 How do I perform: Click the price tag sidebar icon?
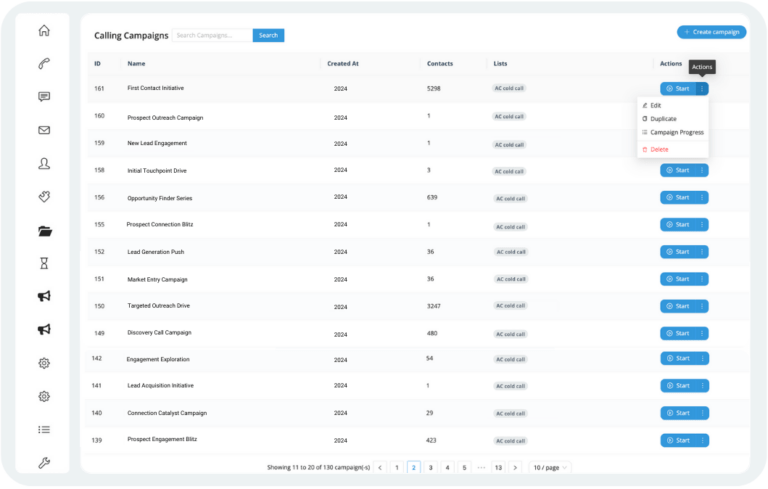[44, 196]
